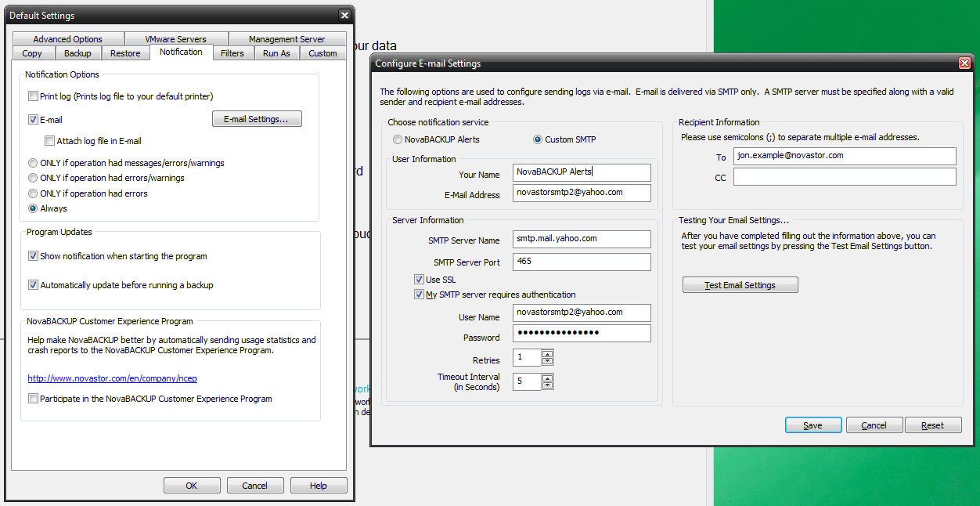Click the "Server Information" group label
Viewport: 980px width, 506px height.
coord(428,220)
